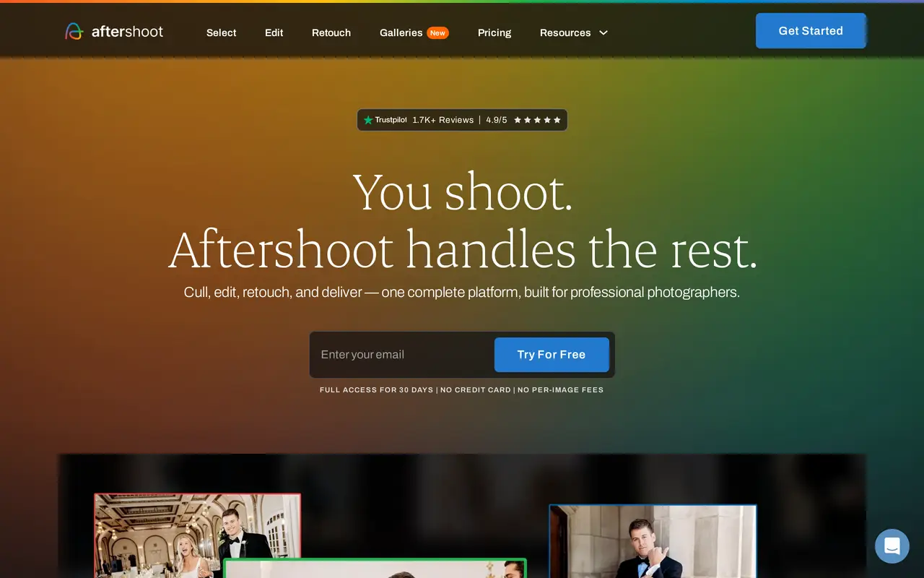Open the Pricing page
The width and height of the screenshot is (924, 578).
tap(494, 33)
